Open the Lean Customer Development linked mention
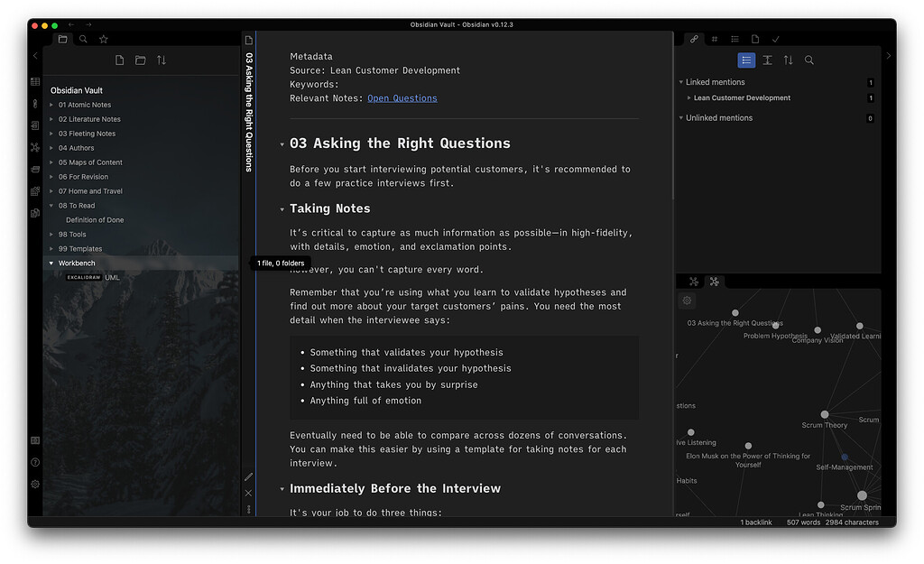The height and width of the screenshot is (564, 924). pyautogui.click(x=742, y=97)
